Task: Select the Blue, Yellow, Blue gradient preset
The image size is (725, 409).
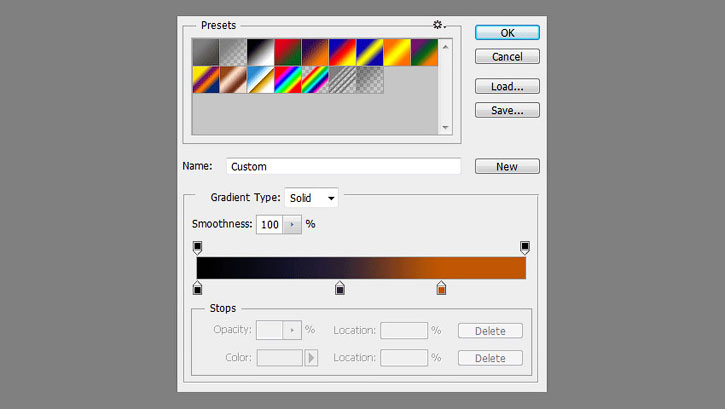Action: [369, 52]
